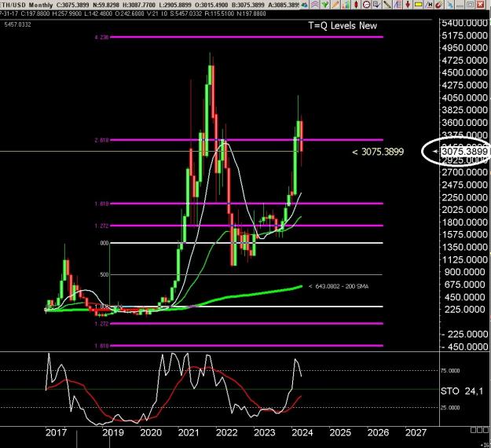Click the 'T=Q Levels New' chart label
Image resolution: width=491 pixels, height=448 pixels.
pyautogui.click(x=343, y=26)
